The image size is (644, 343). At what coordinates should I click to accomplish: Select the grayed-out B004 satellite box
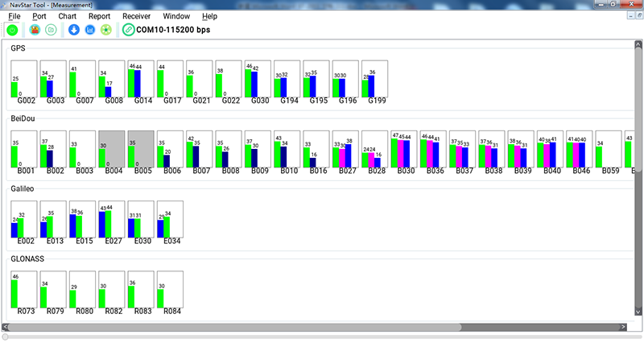coord(111,151)
